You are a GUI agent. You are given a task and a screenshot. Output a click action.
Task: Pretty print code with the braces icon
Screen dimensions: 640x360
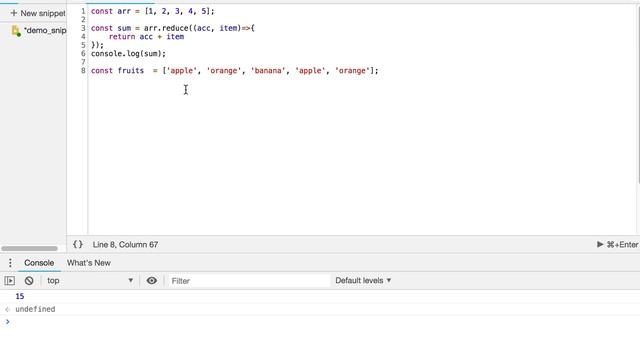click(x=78, y=244)
